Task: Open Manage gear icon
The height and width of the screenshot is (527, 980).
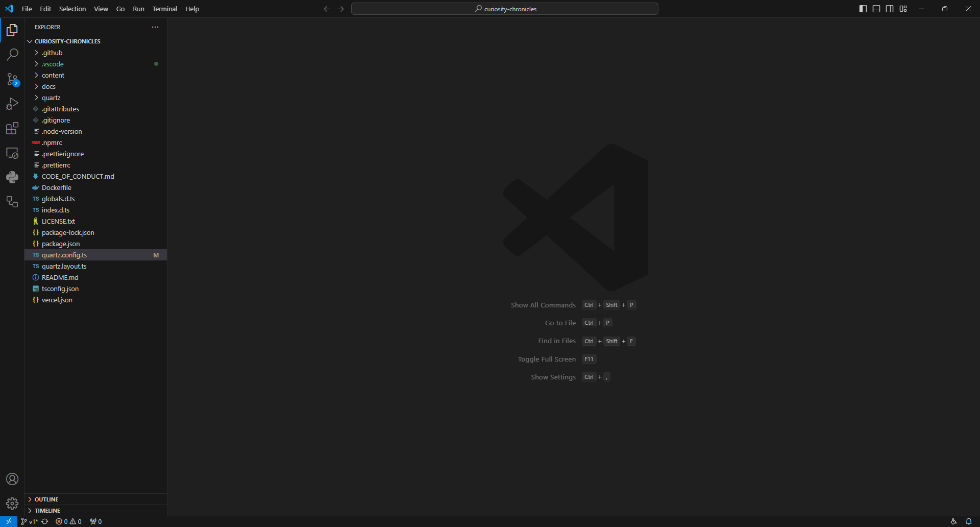Action: (x=12, y=504)
